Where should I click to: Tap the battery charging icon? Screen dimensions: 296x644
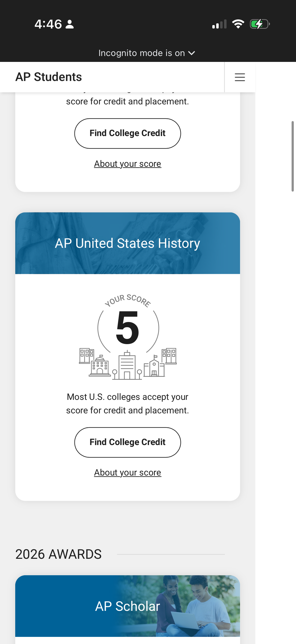260,24
